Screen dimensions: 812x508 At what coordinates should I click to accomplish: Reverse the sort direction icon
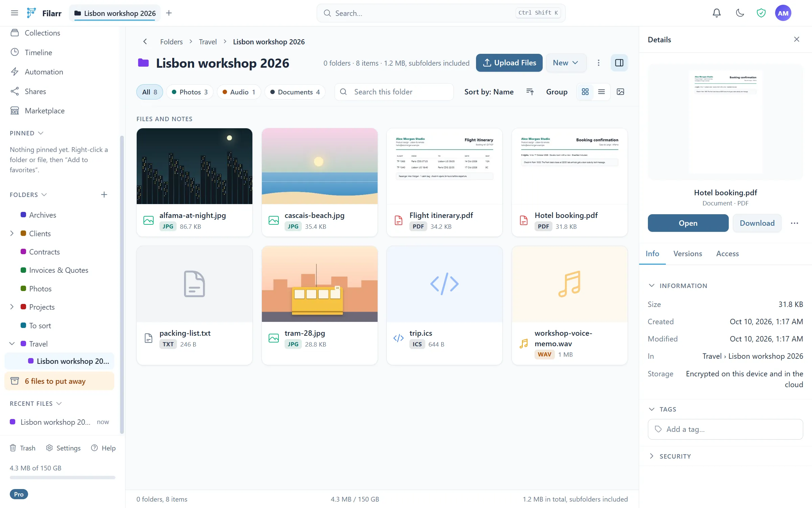point(530,92)
